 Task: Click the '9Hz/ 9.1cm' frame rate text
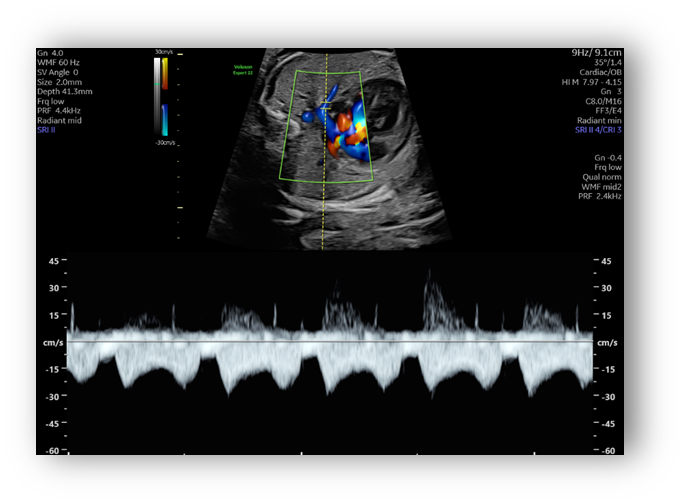(x=596, y=52)
